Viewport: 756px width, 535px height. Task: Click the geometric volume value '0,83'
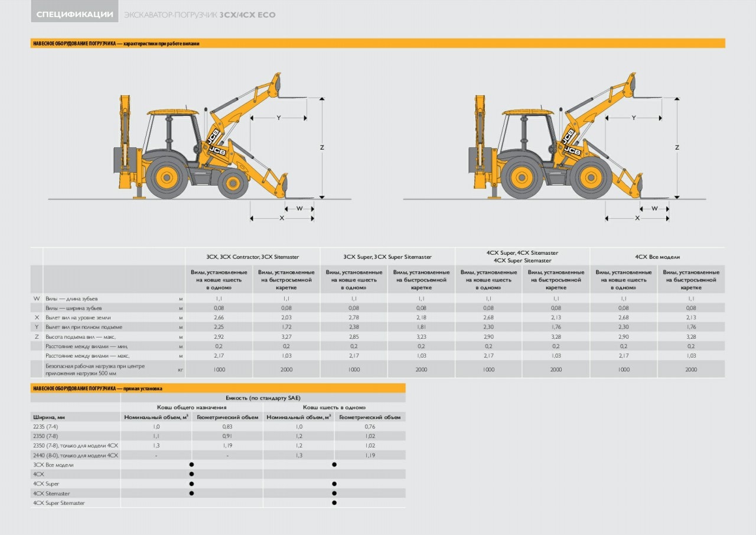coord(227,427)
